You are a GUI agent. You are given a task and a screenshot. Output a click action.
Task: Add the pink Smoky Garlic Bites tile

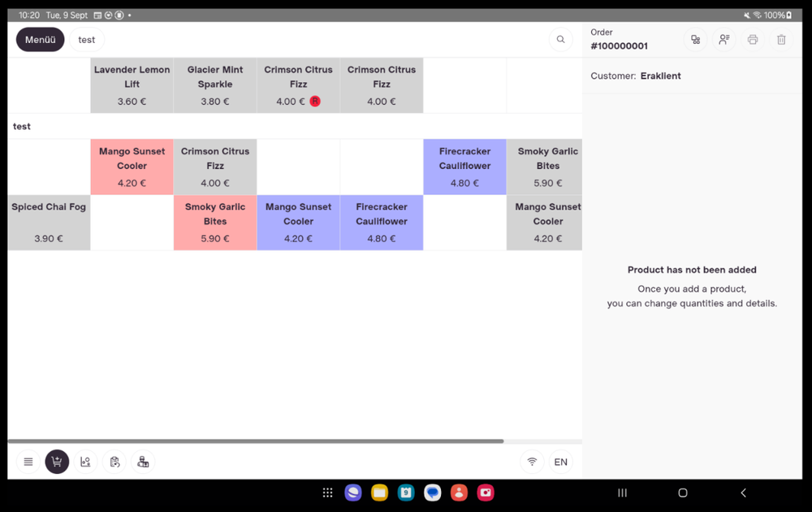coord(215,223)
